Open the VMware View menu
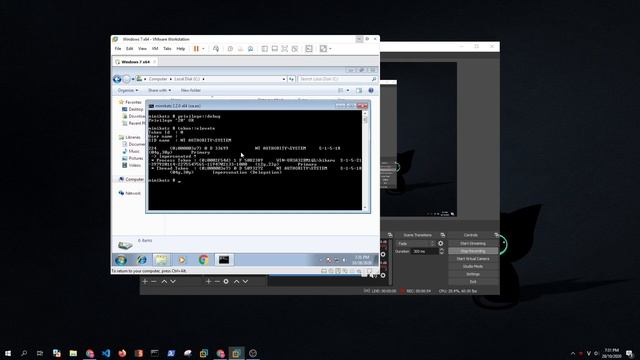The width and height of the screenshot is (640, 360). 142,49
